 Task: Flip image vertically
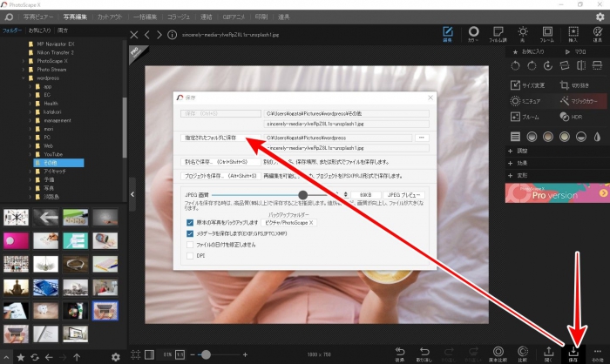[x=597, y=65]
